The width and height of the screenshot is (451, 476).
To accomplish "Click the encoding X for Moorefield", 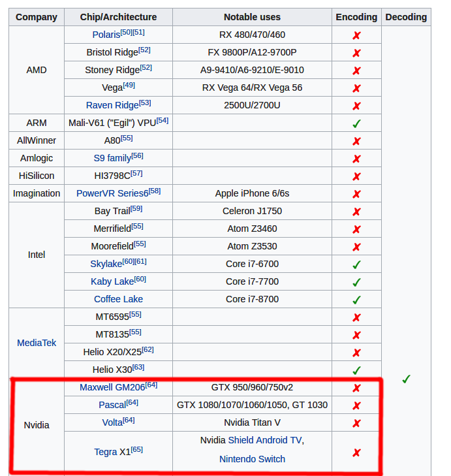I will click(356, 247).
